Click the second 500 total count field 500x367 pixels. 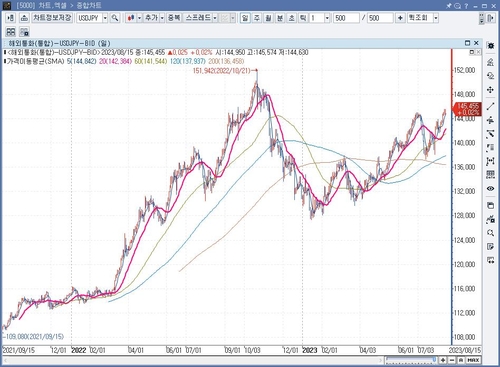tap(380, 18)
